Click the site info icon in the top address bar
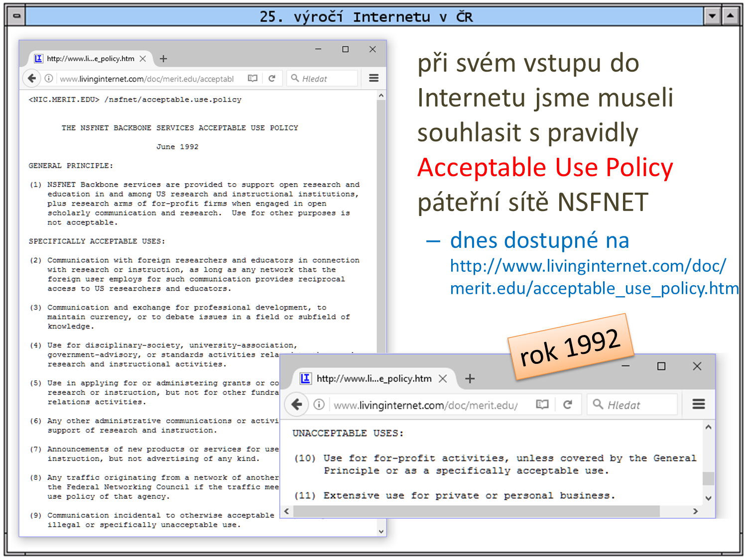 tap(48, 78)
